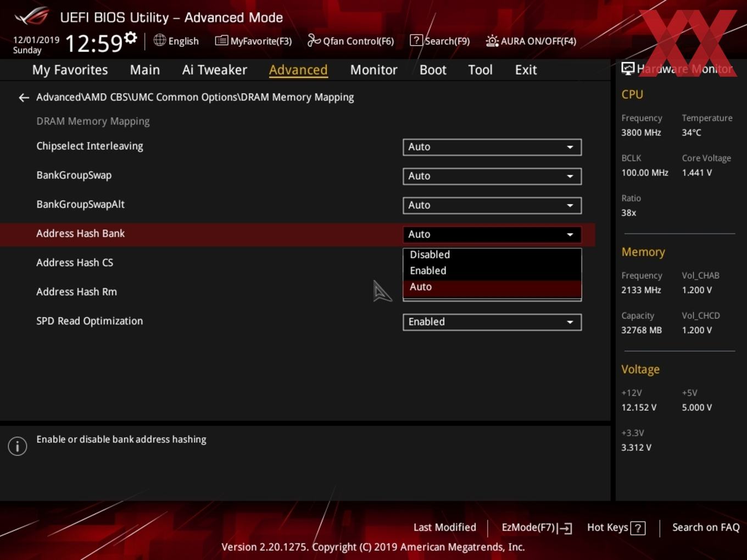This screenshot has width=747, height=560.
Task: Click the 12/01/2019 date
Action: [36, 40]
